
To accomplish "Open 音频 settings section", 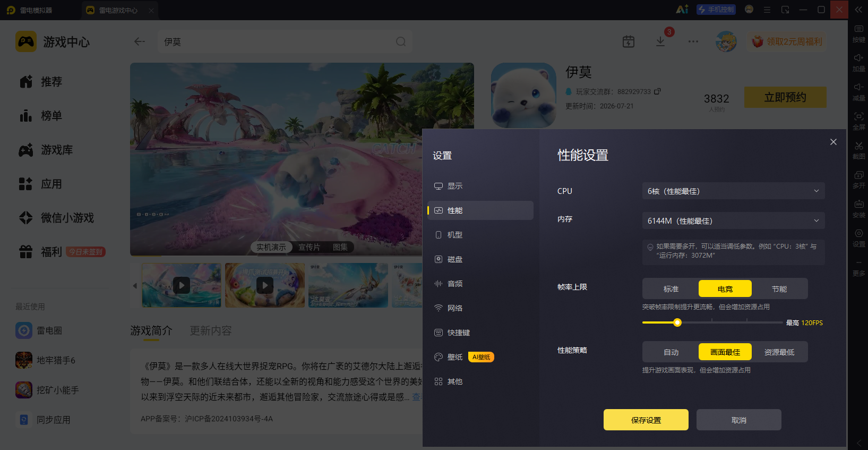I will pyautogui.click(x=480, y=284).
